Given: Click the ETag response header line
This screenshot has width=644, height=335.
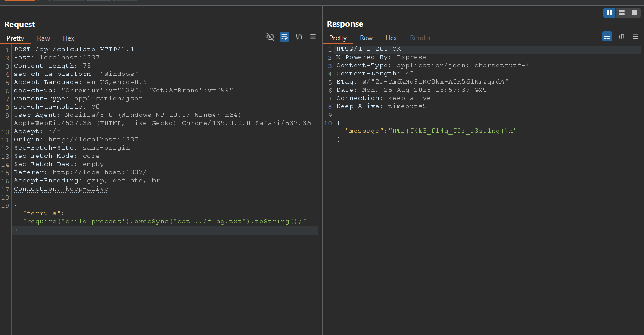Looking at the screenshot, I should pos(423,82).
